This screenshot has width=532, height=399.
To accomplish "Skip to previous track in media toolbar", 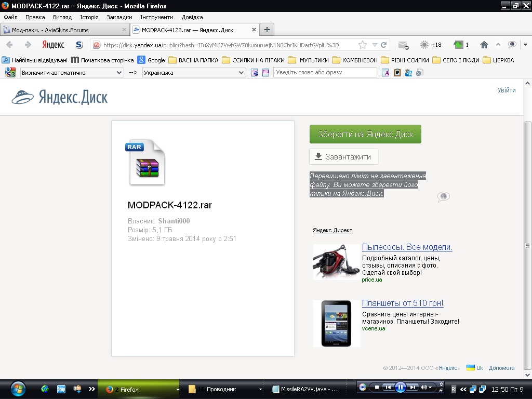I will (388, 387).
